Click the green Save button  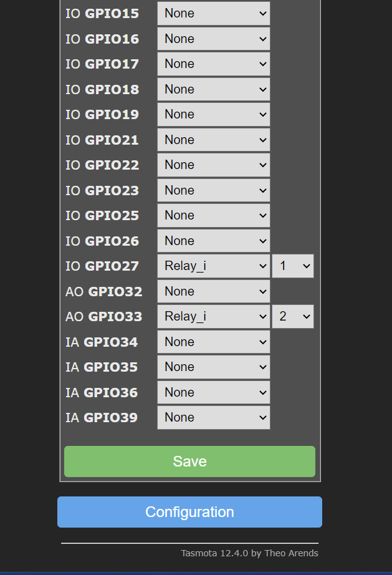[x=189, y=461]
